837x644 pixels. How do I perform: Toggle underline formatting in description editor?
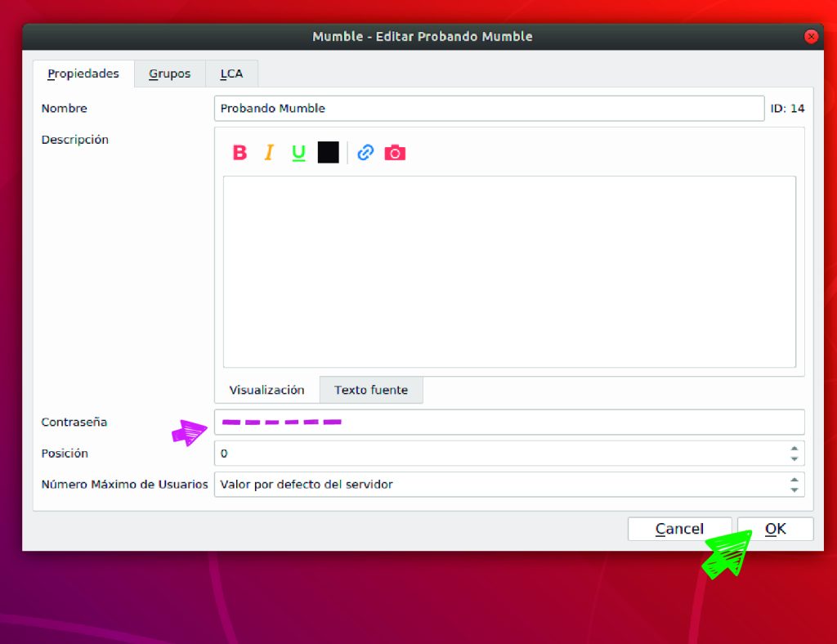(298, 153)
